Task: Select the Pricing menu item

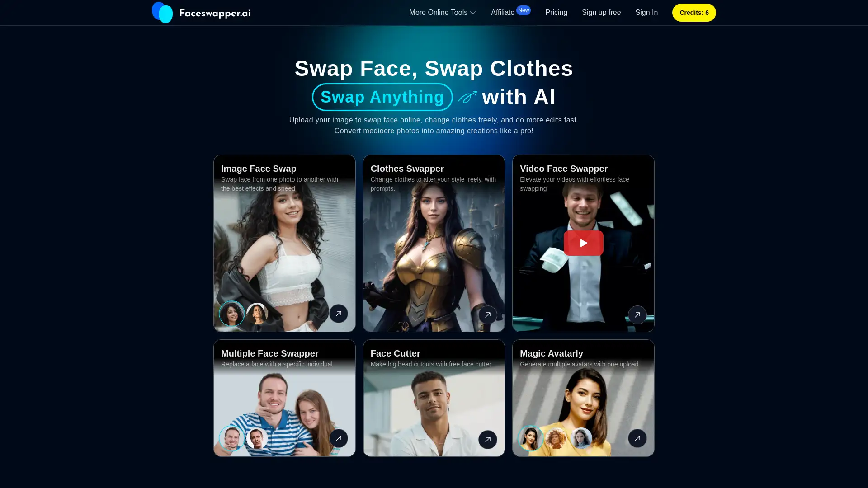Action: point(556,13)
